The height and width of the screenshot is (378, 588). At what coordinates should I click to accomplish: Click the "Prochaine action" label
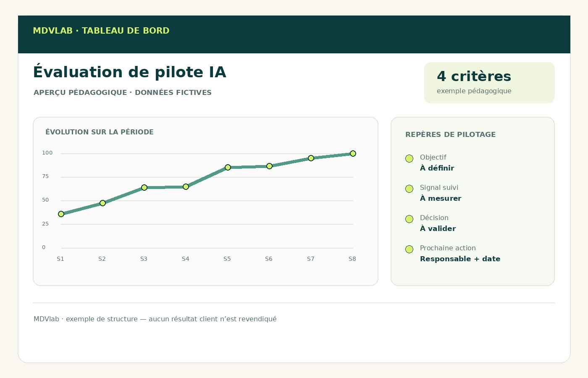point(448,248)
